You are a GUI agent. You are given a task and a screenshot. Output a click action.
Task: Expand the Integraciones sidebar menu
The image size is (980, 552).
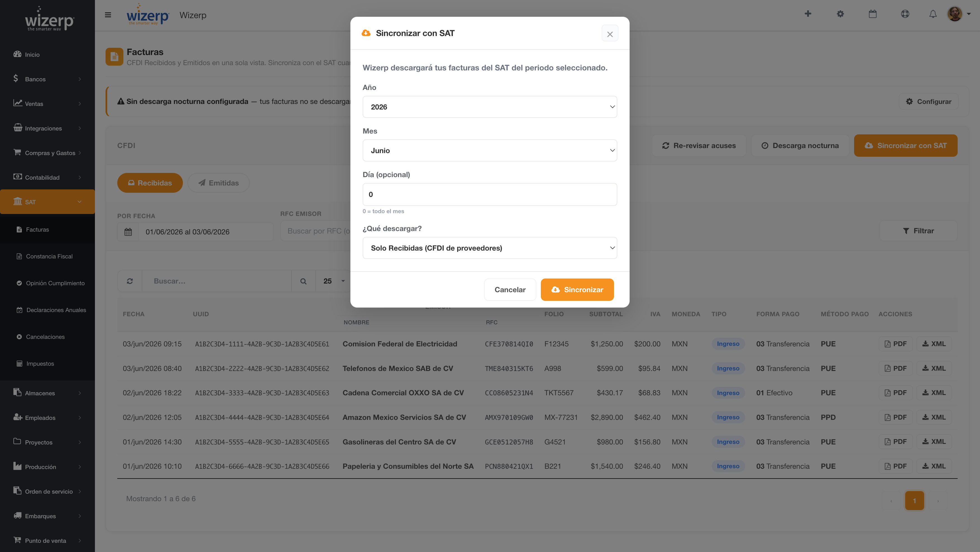[x=47, y=128]
